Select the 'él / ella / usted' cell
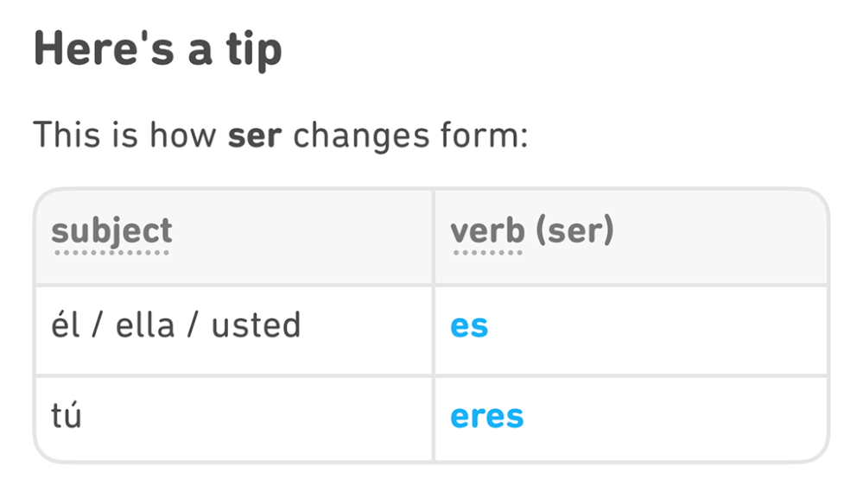This screenshot has width=863, height=504. pyautogui.click(x=175, y=326)
